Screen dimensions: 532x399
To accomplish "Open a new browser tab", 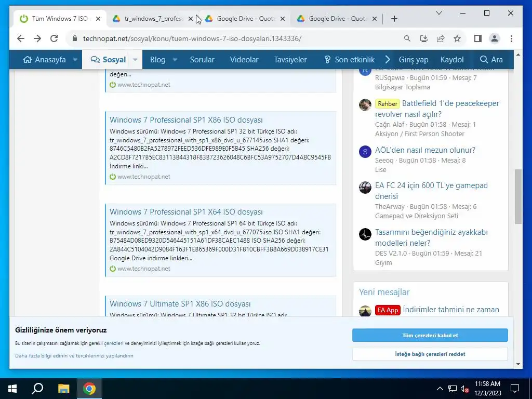I will (x=394, y=19).
